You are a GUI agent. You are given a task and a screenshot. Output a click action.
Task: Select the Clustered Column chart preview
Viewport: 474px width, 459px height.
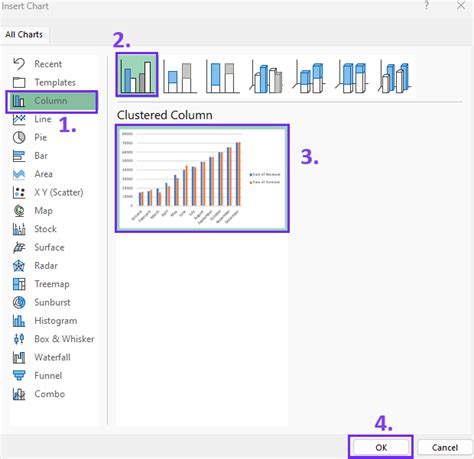pyautogui.click(x=202, y=178)
